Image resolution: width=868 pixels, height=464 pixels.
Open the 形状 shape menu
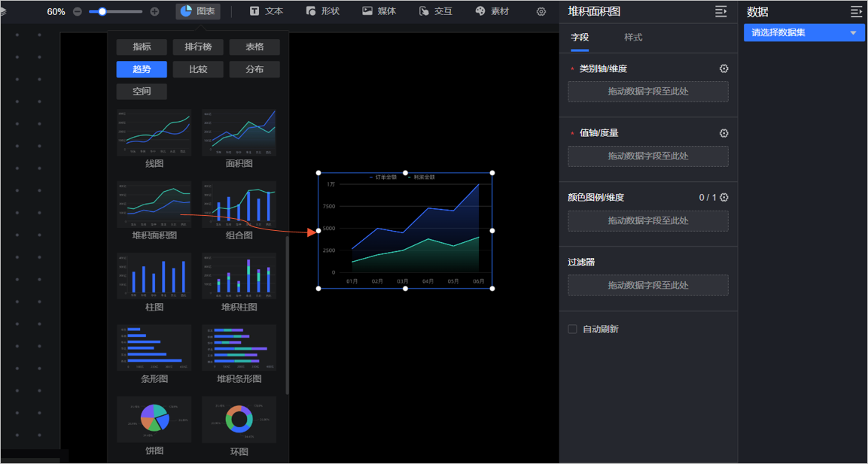pos(323,11)
